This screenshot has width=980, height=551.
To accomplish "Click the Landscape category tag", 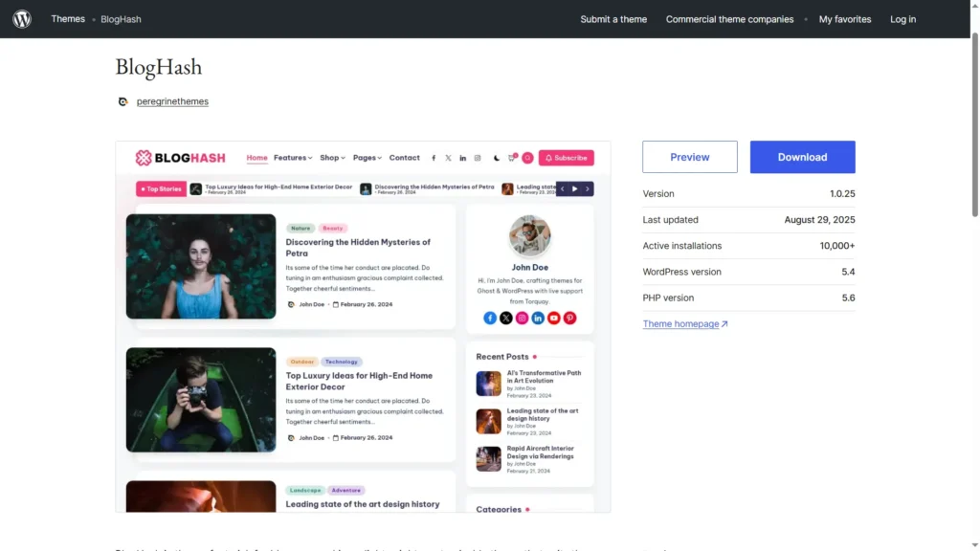I will 305,491.
